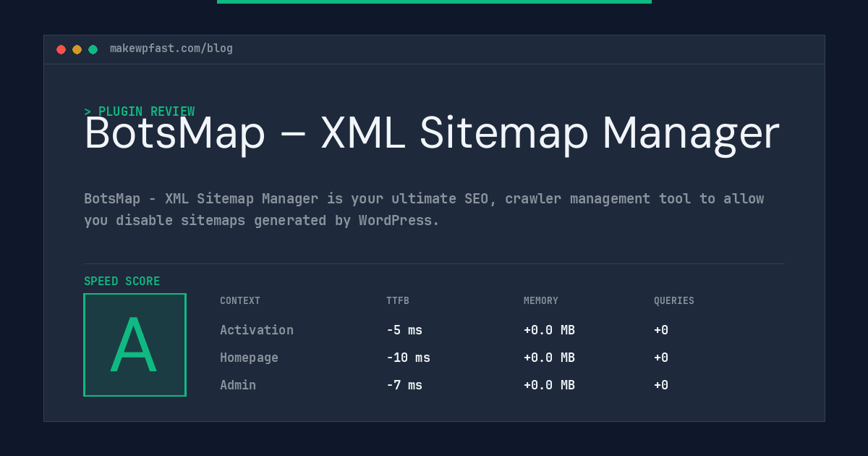This screenshot has width=868, height=456.
Task: Click the '-10 ms' Homepage TTFB value
Action: pyautogui.click(x=408, y=358)
